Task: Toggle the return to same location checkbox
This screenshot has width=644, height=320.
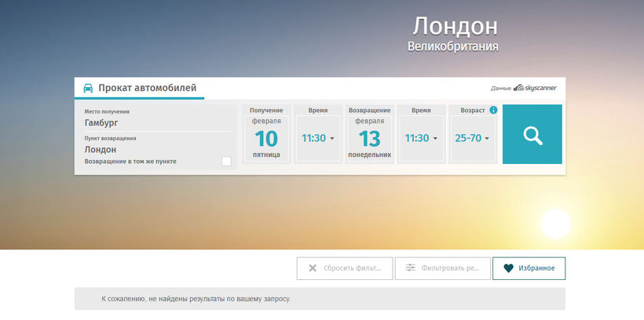Action: point(226,162)
